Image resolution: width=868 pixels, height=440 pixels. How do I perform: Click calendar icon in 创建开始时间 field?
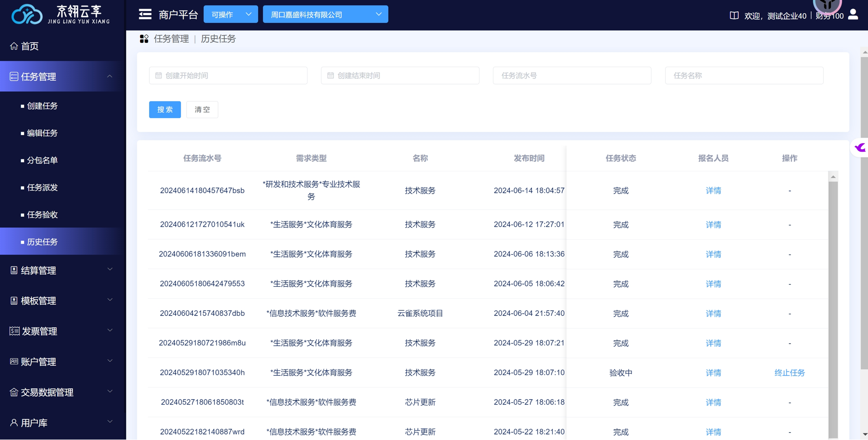tap(159, 75)
